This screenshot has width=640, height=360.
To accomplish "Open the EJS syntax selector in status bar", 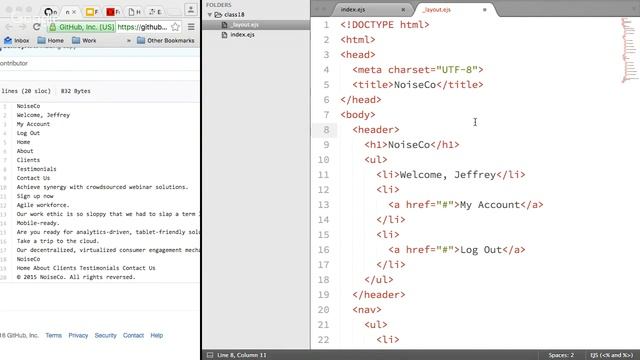I will click(x=611, y=355).
